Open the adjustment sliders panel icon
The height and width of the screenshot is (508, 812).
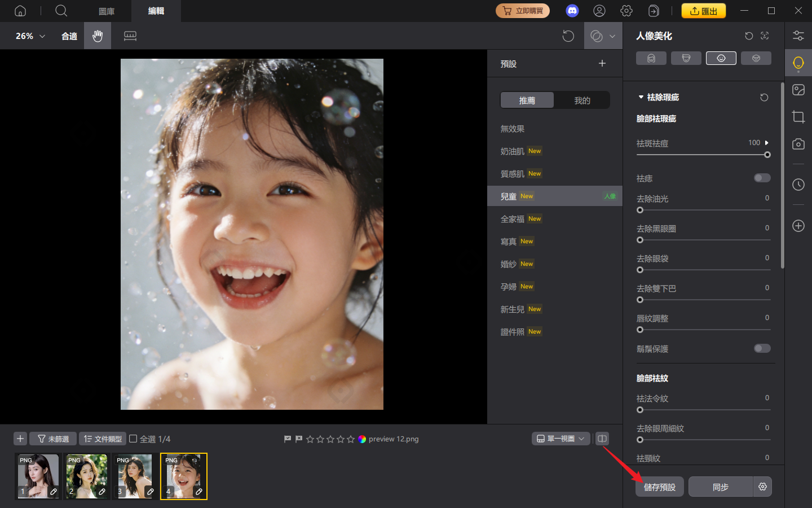(798, 36)
